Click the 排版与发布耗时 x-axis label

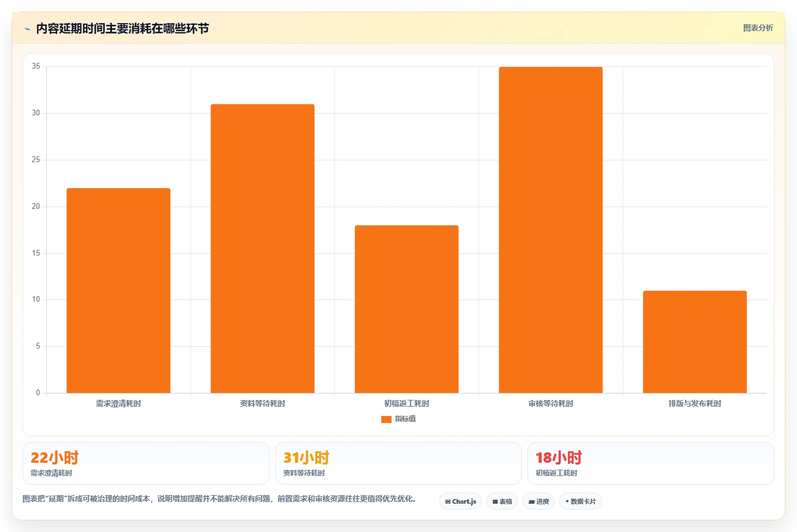[x=695, y=404]
